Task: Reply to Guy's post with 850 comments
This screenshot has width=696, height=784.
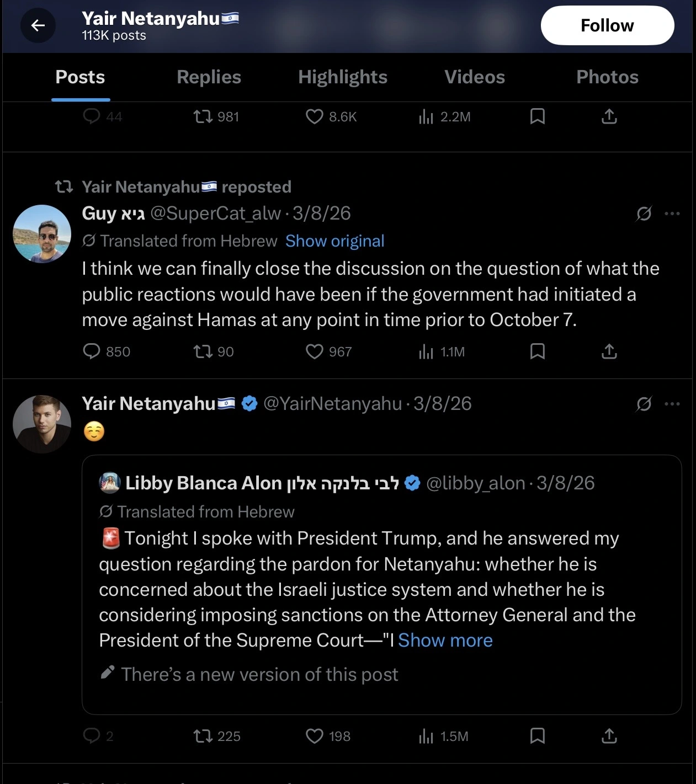Action: click(x=92, y=351)
